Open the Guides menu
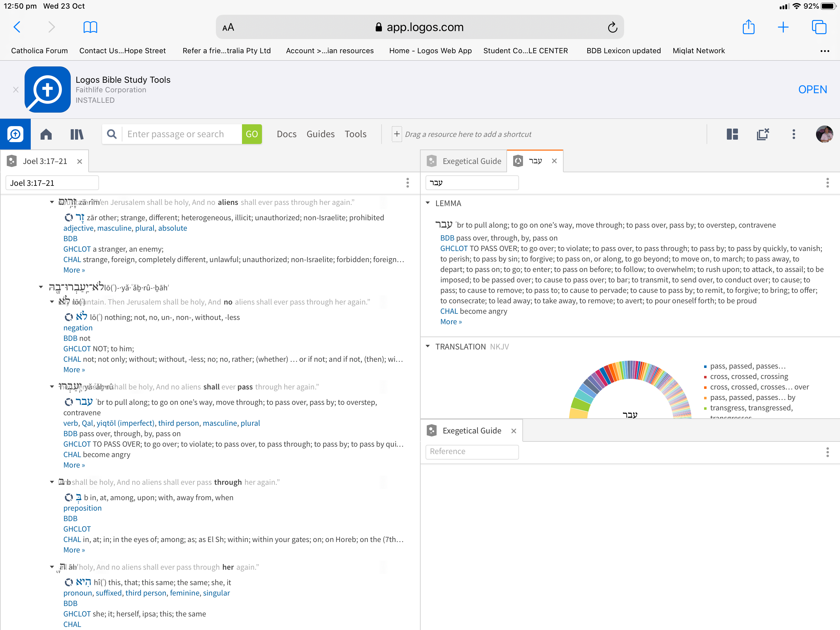The width and height of the screenshot is (840, 630). (x=320, y=134)
